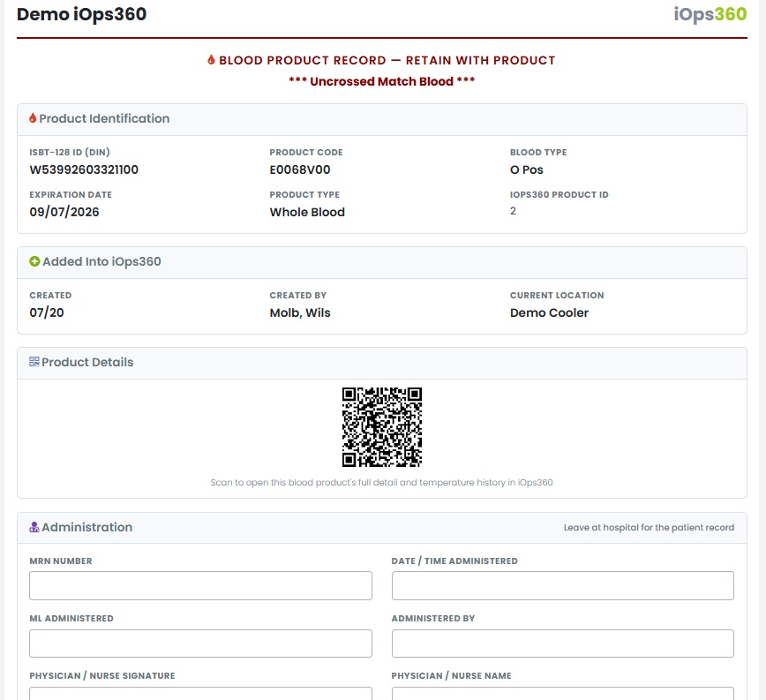
Task: Click the QR grid icon beside Product Details
Action: 34,362
